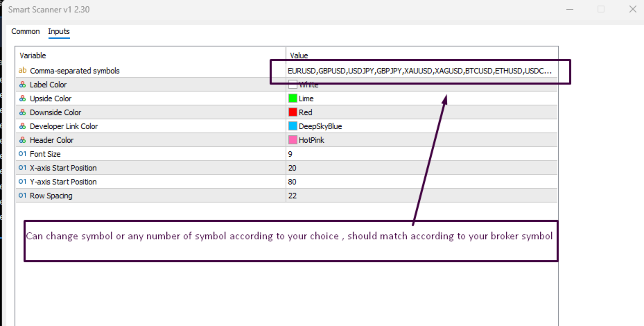Select the Row Spacing value 22
The width and height of the screenshot is (644, 326).
pyautogui.click(x=293, y=196)
